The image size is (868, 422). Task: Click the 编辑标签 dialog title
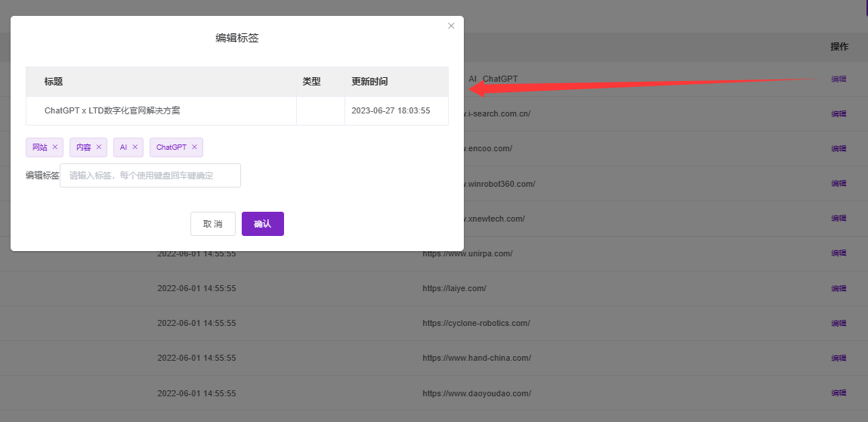click(x=237, y=39)
